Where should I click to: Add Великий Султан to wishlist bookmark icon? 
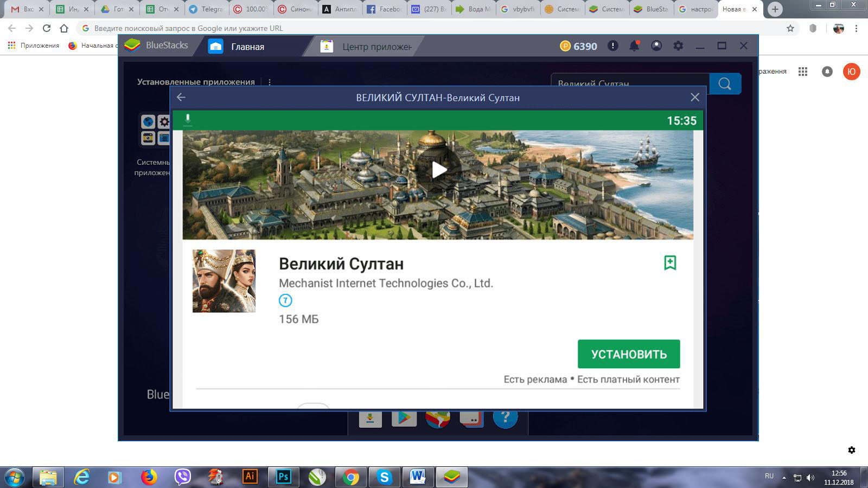pyautogui.click(x=670, y=263)
